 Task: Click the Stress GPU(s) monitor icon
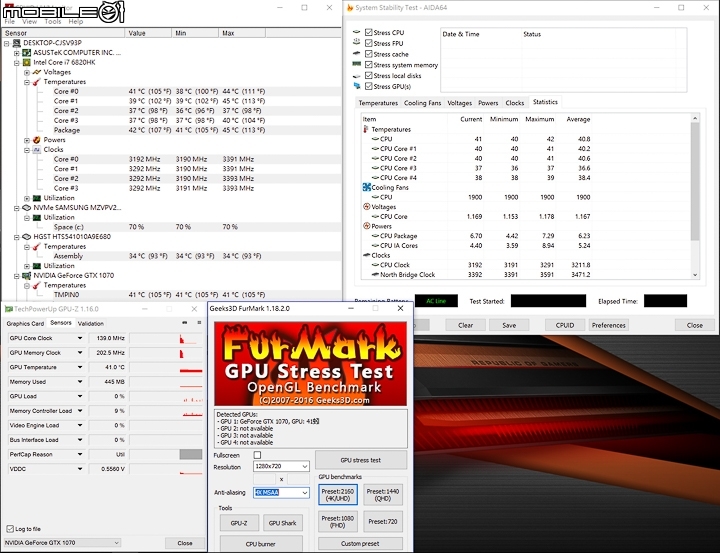(x=357, y=86)
